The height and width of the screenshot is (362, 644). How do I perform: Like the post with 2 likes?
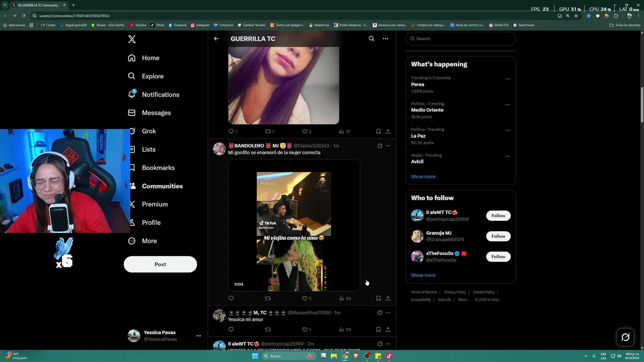[306, 131]
